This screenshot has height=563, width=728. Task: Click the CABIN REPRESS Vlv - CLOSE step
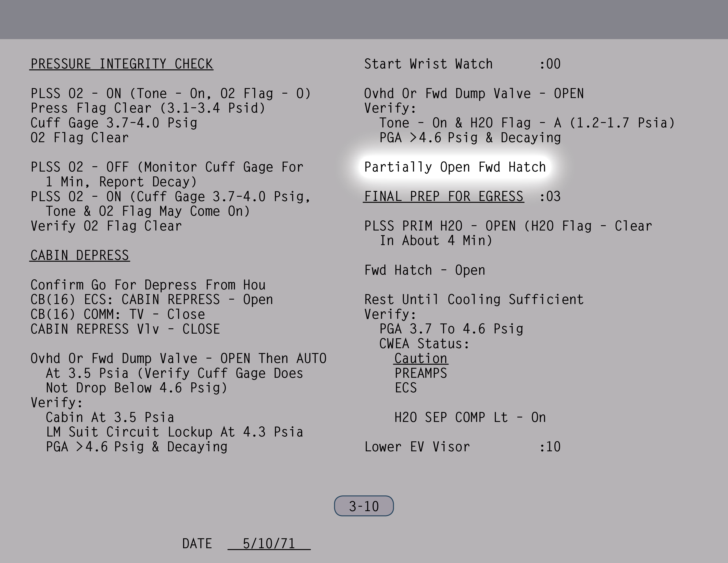[125, 329]
